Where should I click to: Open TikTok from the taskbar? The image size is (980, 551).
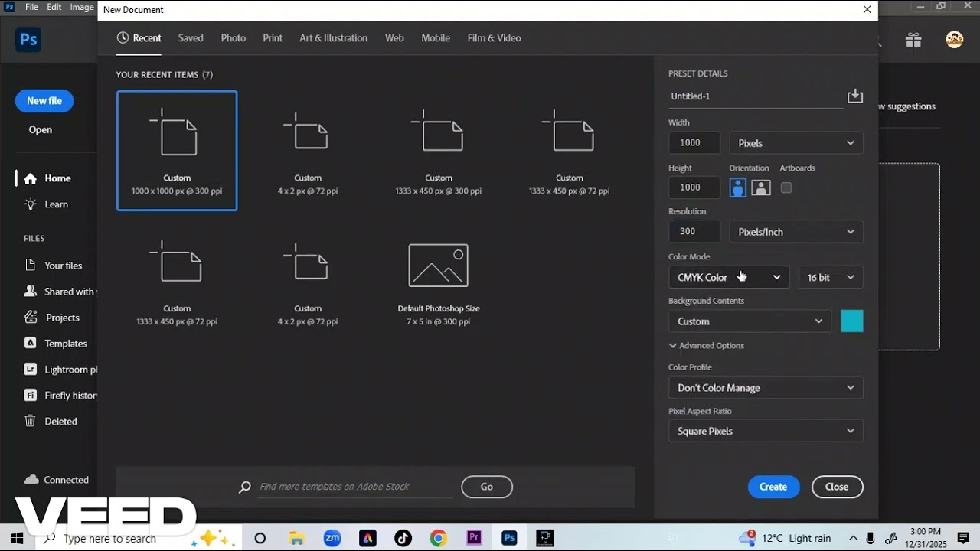point(403,539)
